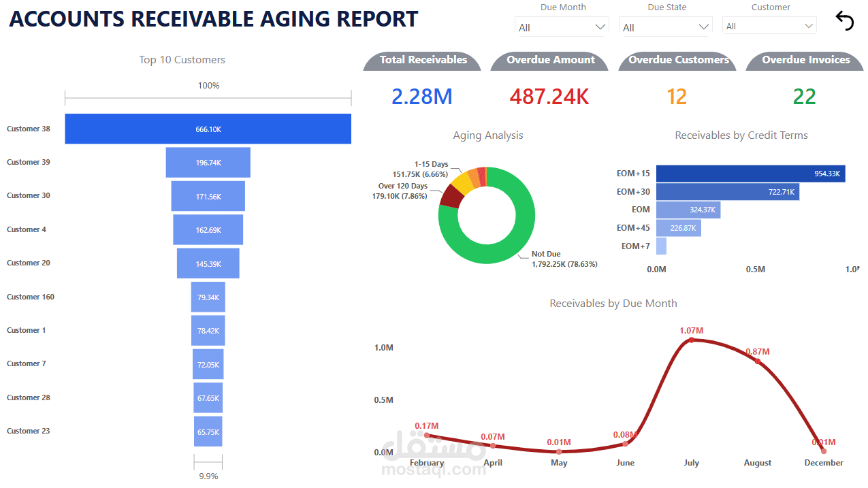Click the April data point 0.07M
The height and width of the screenshot is (488, 868).
pyautogui.click(x=493, y=446)
